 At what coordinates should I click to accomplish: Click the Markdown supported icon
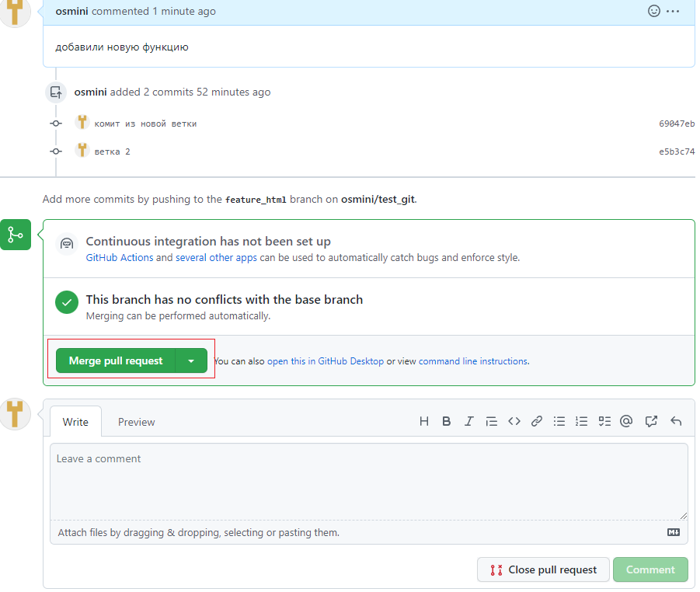coord(674,531)
